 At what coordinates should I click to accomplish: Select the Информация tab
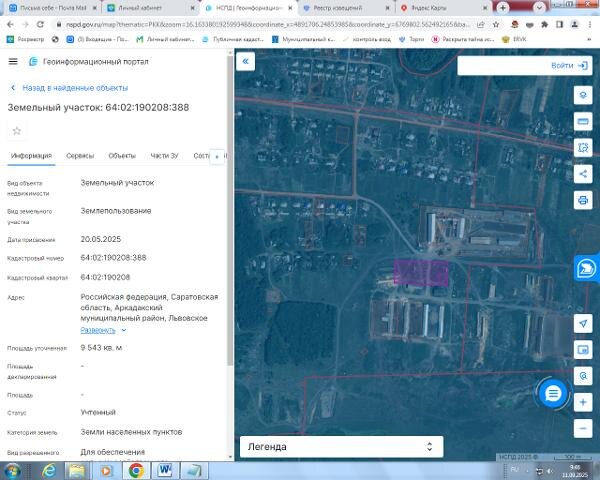[x=31, y=156]
